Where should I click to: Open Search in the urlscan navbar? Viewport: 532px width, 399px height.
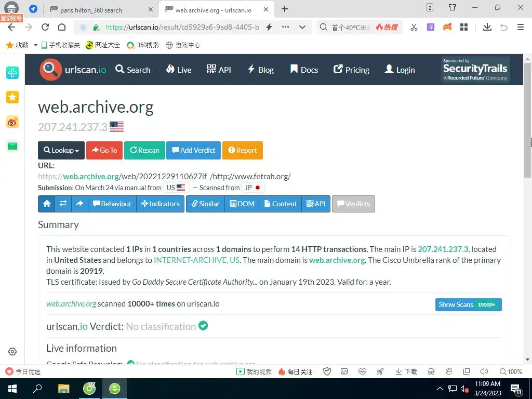tap(132, 70)
